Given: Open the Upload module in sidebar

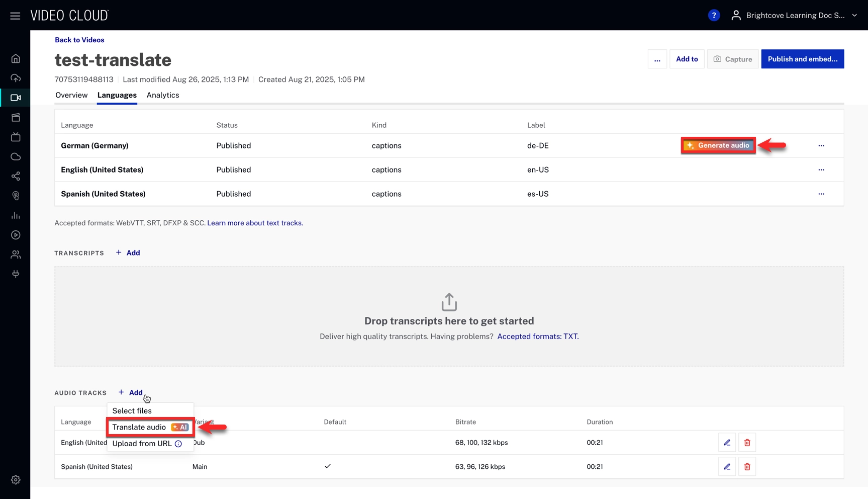Looking at the screenshot, I should pos(16,78).
